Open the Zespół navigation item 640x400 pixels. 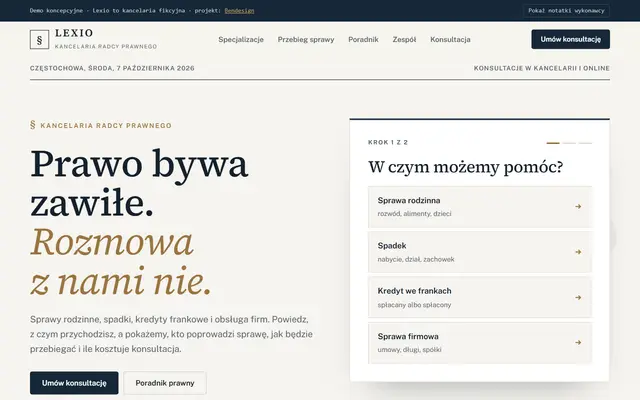point(404,40)
